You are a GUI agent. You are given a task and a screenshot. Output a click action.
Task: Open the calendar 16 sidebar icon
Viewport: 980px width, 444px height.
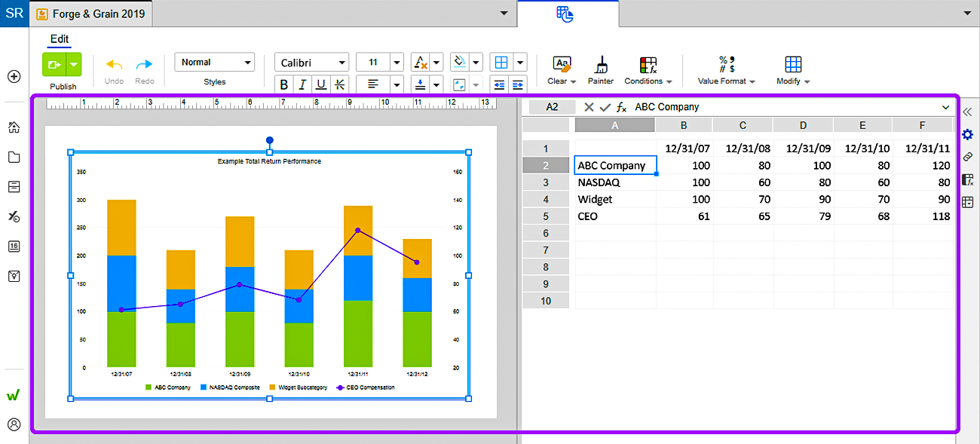(14, 246)
